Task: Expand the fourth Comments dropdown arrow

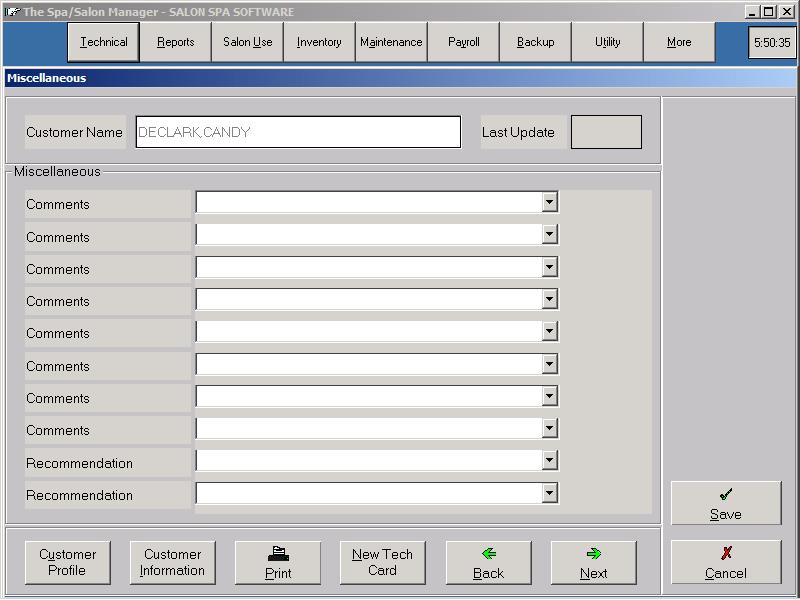Action: [549, 300]
